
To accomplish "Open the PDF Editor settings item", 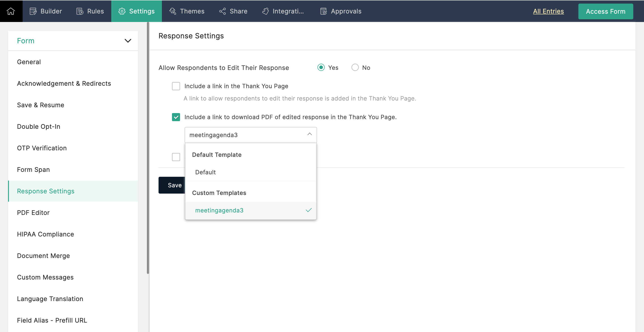I will pos(33,213).
